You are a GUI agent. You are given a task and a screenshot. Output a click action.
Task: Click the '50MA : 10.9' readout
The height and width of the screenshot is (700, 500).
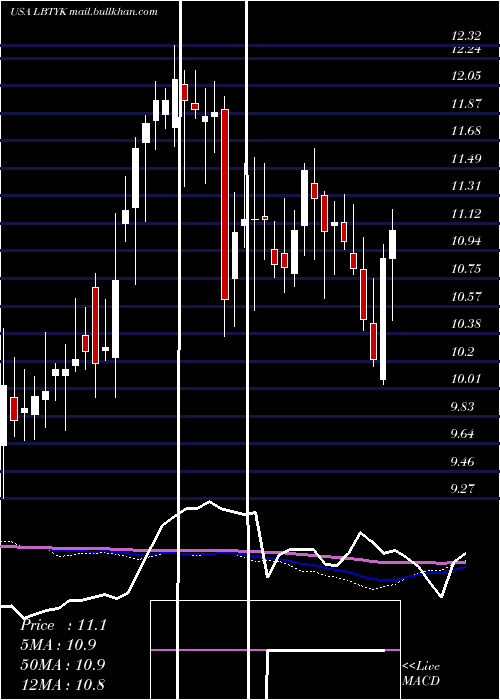(x=63, y=665)
